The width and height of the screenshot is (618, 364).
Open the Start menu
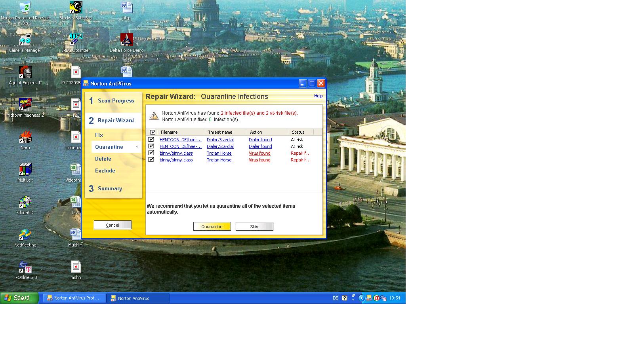click(x=19, y=298)
